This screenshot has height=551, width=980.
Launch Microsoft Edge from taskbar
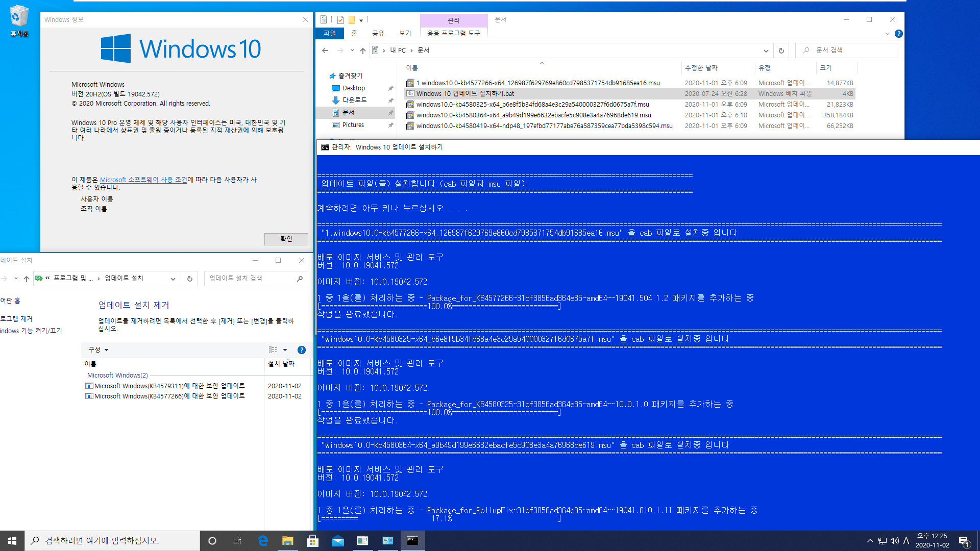point(263,541)
